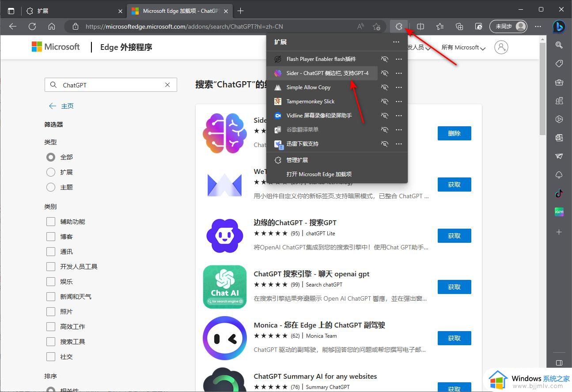Expand the 所有 Microsoft dropdown

point(463,48)
